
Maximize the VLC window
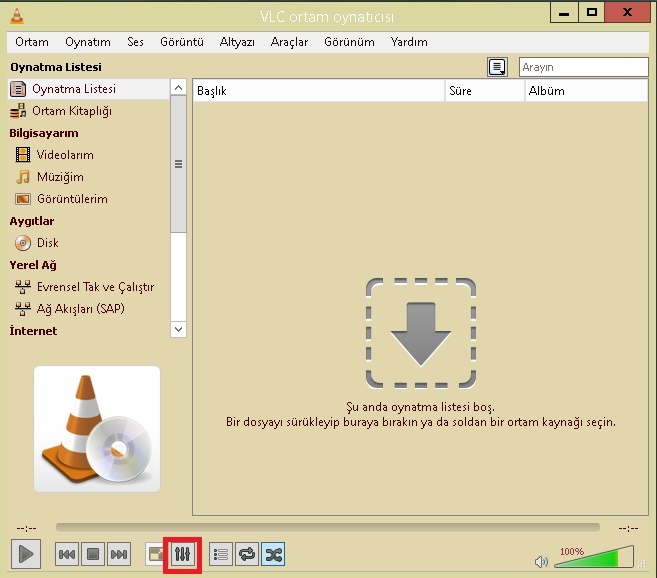tap(592, 13)
